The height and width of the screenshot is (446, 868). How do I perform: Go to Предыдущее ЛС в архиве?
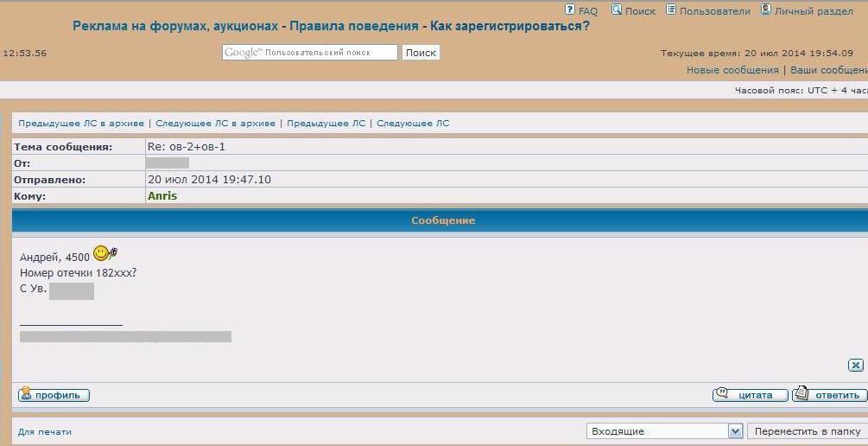81,124
